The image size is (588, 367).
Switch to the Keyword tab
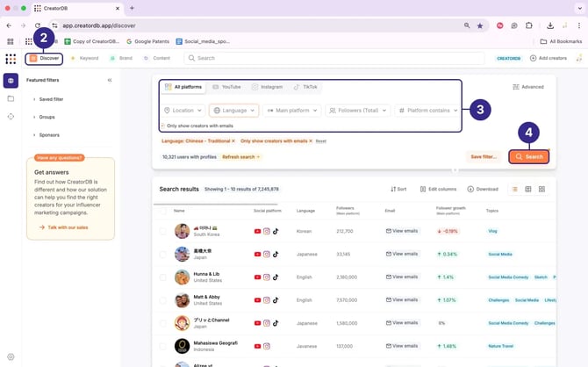click(84, 58)
